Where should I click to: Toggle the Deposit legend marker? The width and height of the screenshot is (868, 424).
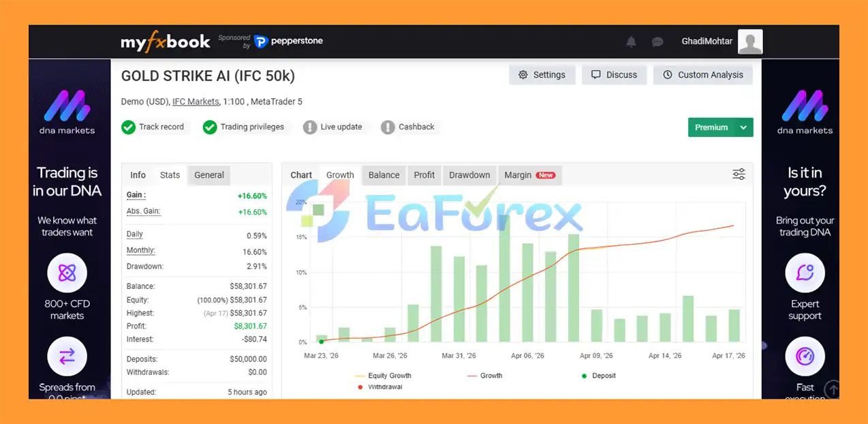tap(600, 376)
